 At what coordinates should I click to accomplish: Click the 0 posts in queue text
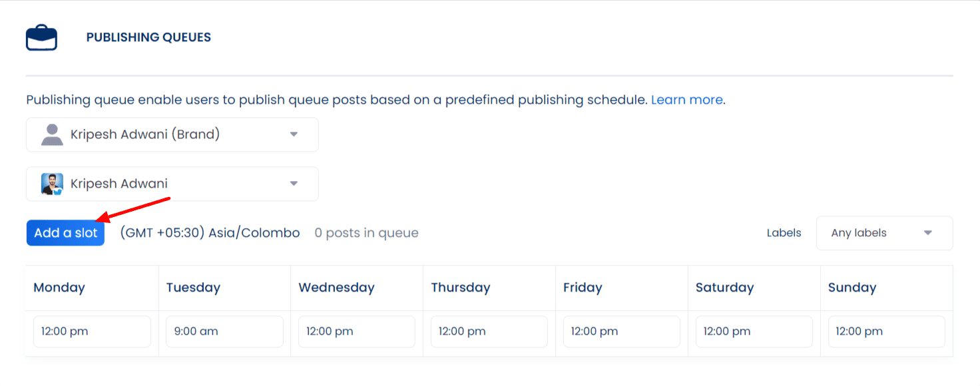point(366,233)
